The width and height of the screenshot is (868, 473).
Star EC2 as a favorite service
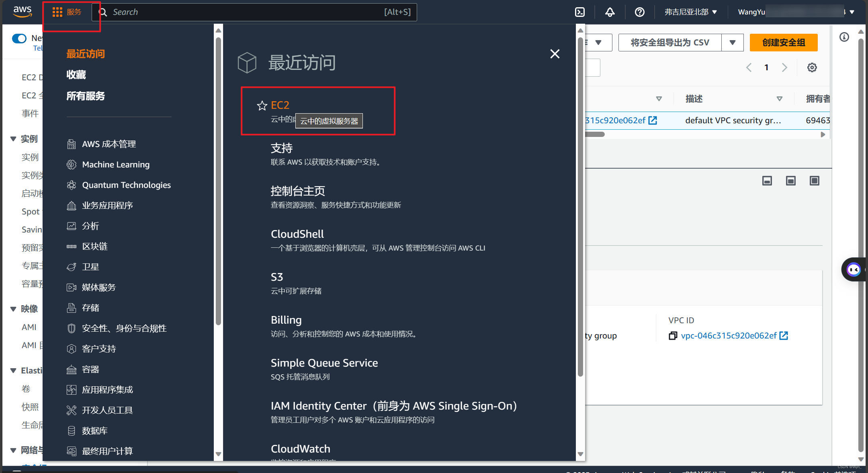point(262,106)
